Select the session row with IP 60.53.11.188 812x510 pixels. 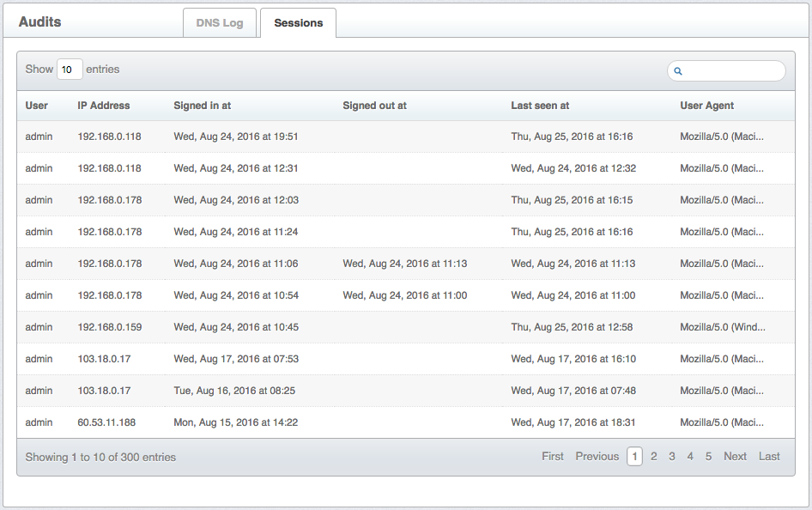[106, 422]
